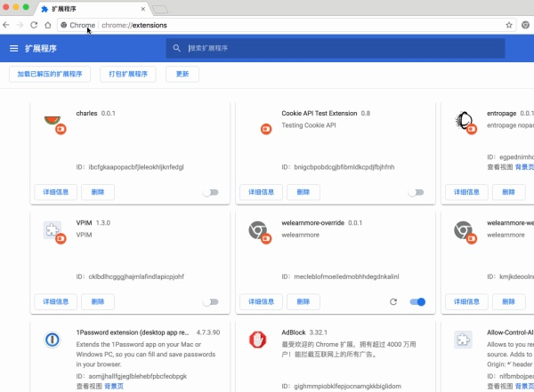Go forward in browser history
This screenshot has height=392, width=534.
(x=20, y=25)
